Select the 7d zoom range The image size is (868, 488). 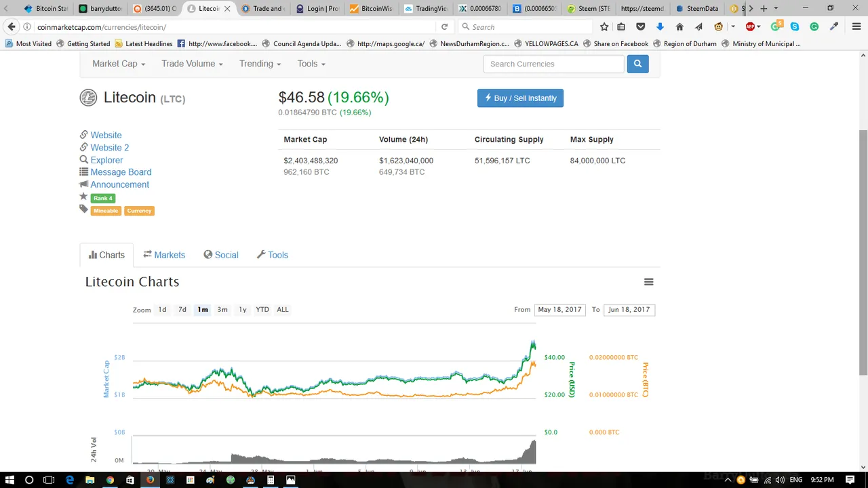(182, 310)
